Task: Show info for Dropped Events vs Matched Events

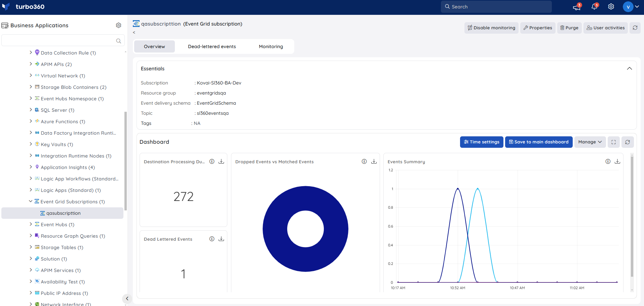Action: click(x=364, y=162)
